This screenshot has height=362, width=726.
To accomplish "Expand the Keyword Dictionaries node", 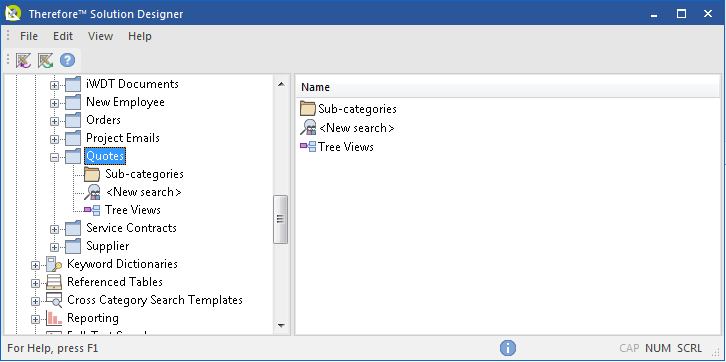I will (36, 266).
